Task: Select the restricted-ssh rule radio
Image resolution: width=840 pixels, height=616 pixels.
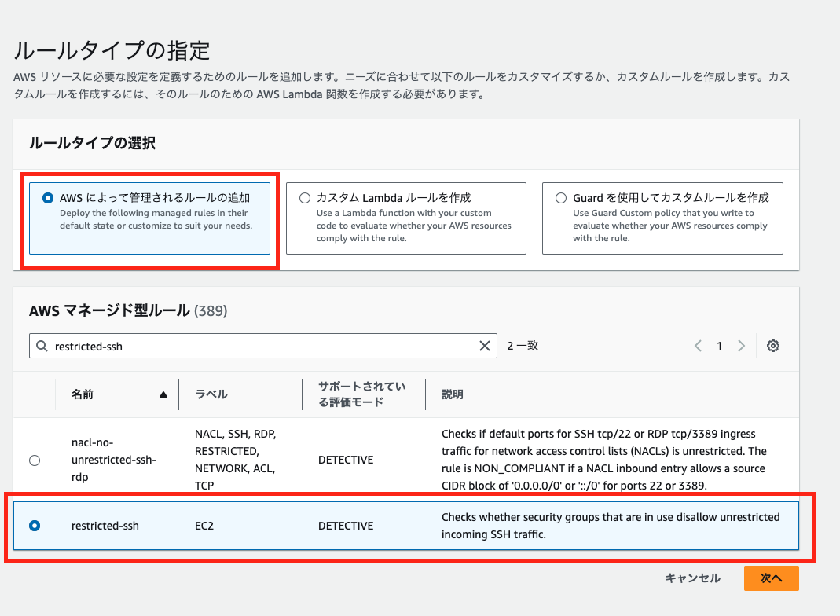Action: [35, 526]
